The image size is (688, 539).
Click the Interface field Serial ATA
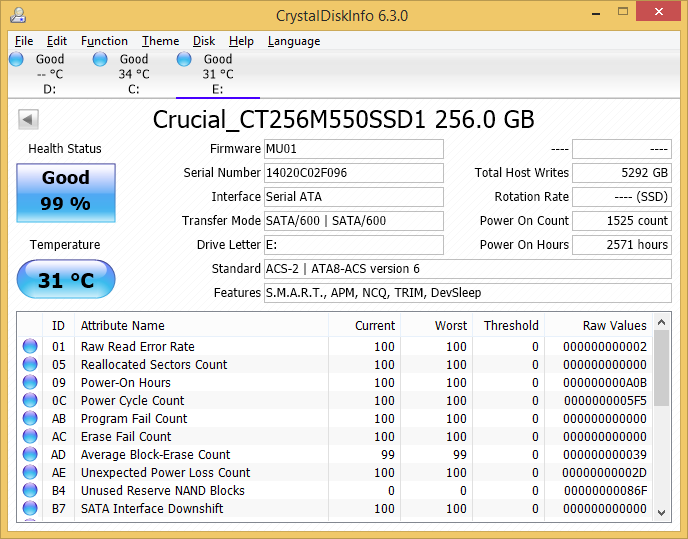click(354, 197)
